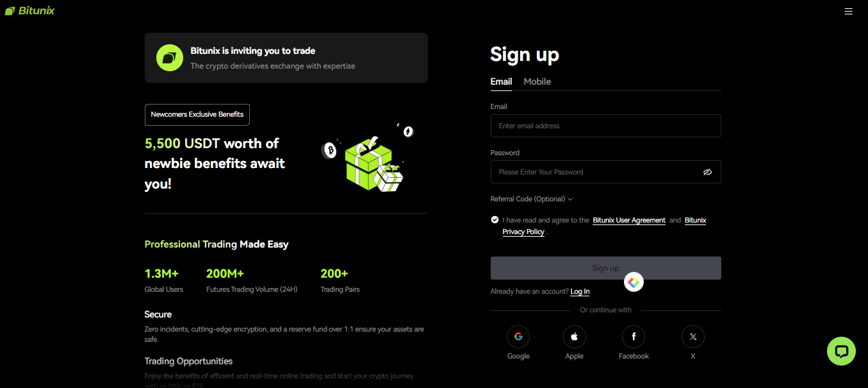Click the Bitunix logo in header

pyautogui.click(x=29, y=11)
